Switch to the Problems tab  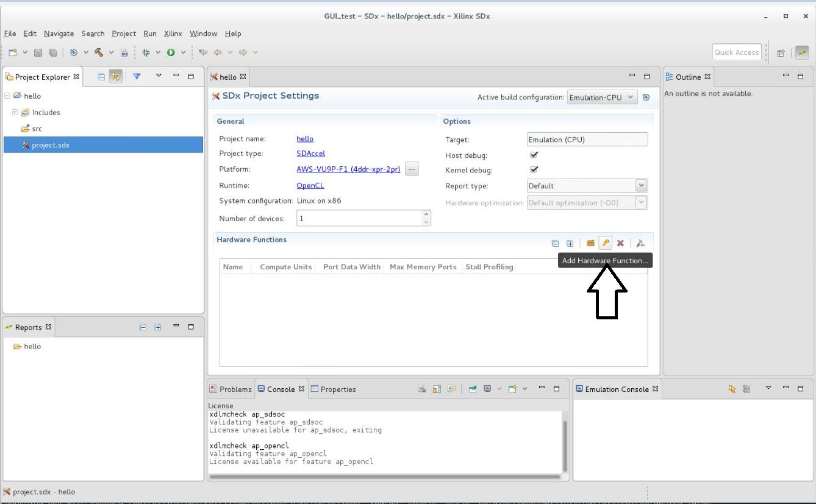(231, 389)
